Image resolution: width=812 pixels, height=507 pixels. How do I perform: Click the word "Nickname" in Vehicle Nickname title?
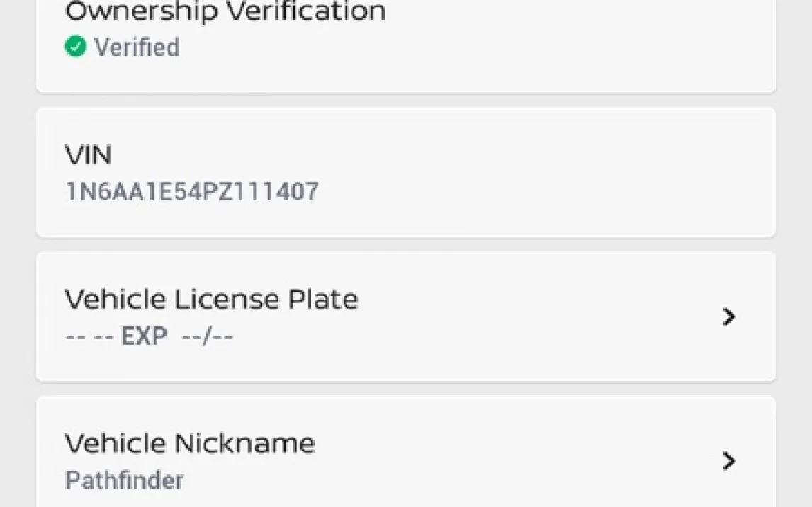244,444
